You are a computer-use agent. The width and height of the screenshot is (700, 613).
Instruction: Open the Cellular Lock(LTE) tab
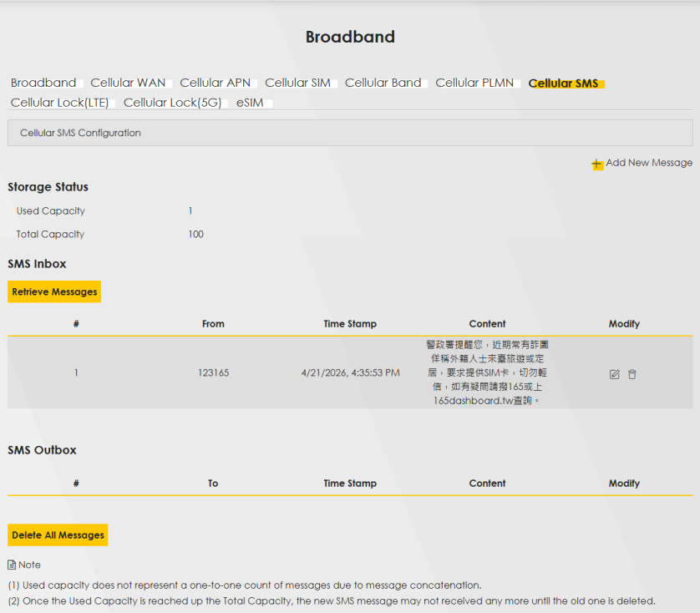tap(60, 103)
